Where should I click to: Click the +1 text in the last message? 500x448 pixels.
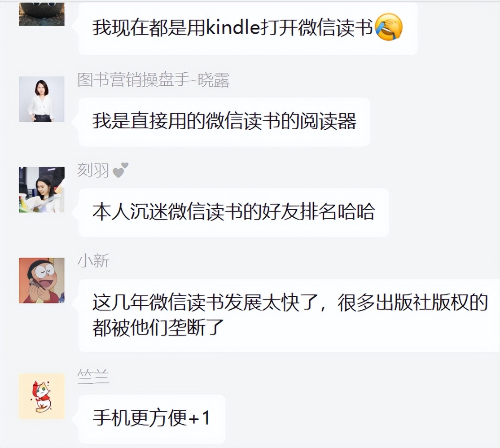point(200,418)
